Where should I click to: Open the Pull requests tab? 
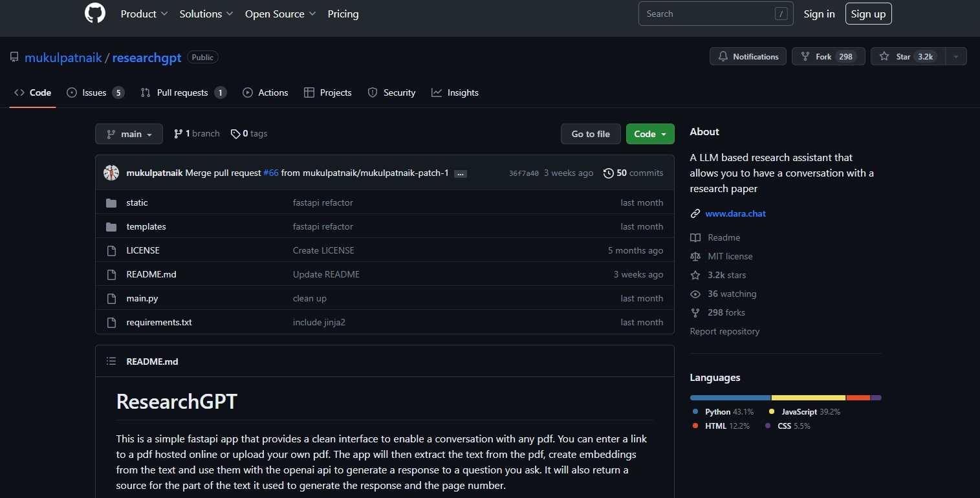183,92
